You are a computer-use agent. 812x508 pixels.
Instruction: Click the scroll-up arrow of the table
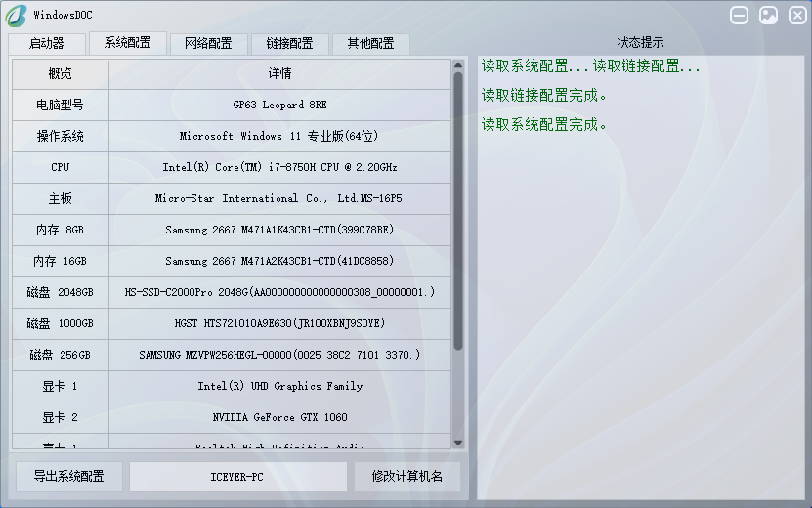coord(458,65)
